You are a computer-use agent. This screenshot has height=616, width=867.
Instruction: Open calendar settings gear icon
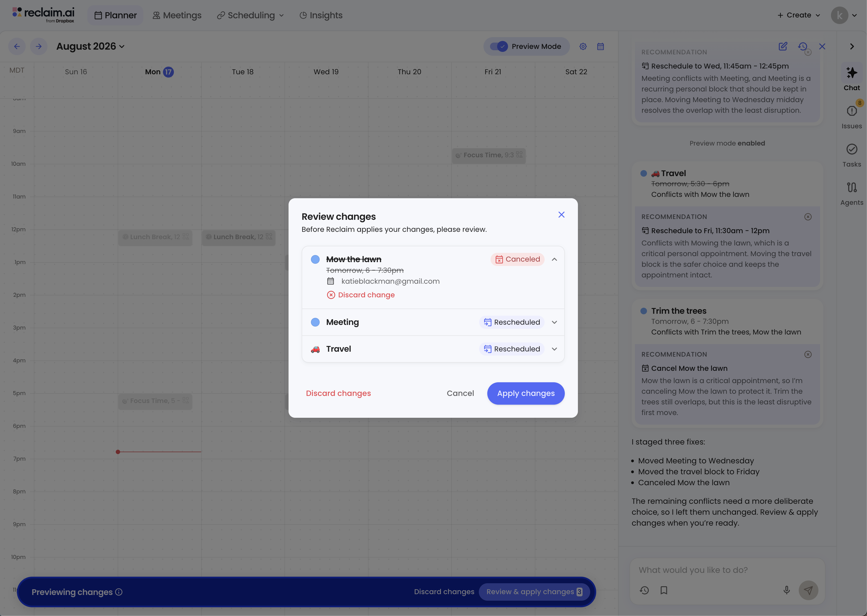583,47
